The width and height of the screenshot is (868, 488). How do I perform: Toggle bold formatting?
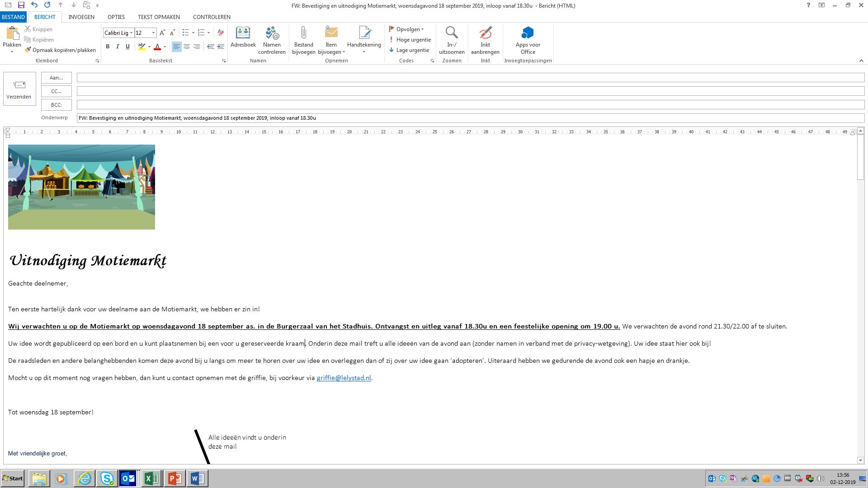pos(108,47)
